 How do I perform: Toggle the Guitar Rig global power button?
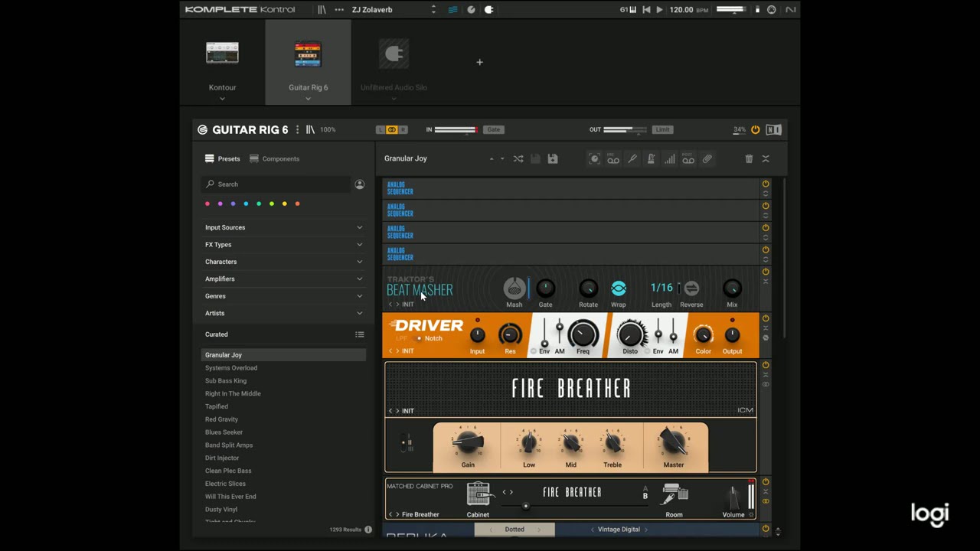coord(755,129)
